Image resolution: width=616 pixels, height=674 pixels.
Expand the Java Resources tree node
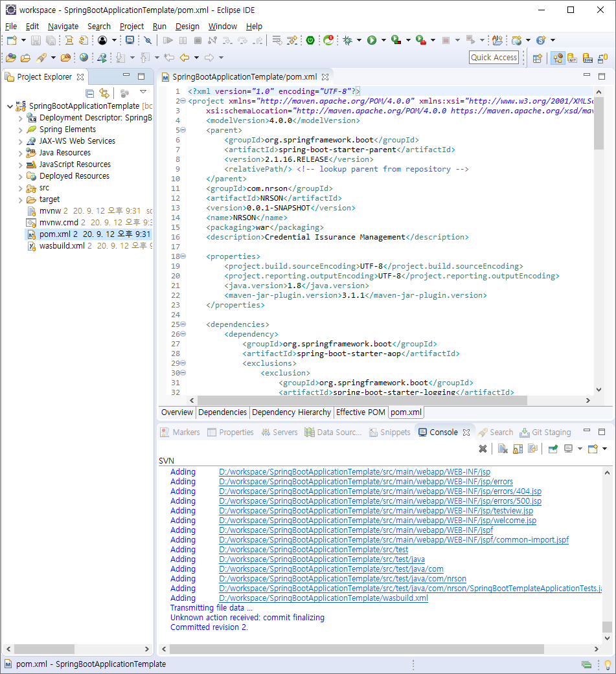pyautogui.click(x=20, y=153)
